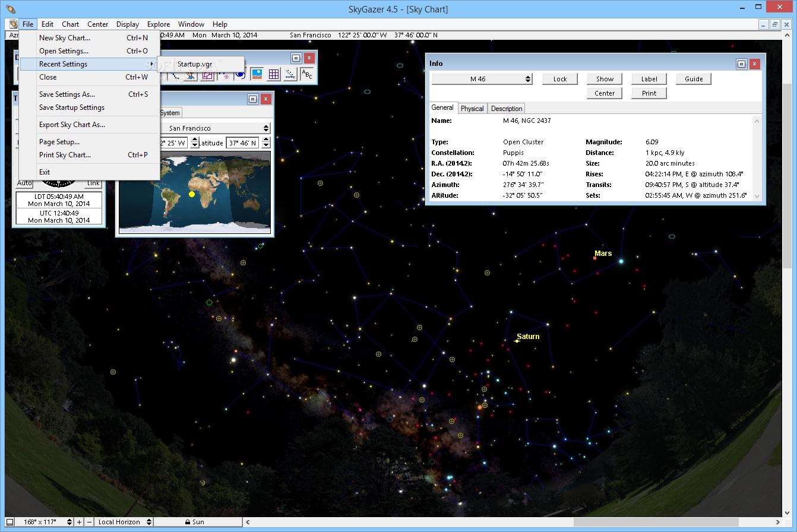Click the zoom in plus button

point(80,522)
